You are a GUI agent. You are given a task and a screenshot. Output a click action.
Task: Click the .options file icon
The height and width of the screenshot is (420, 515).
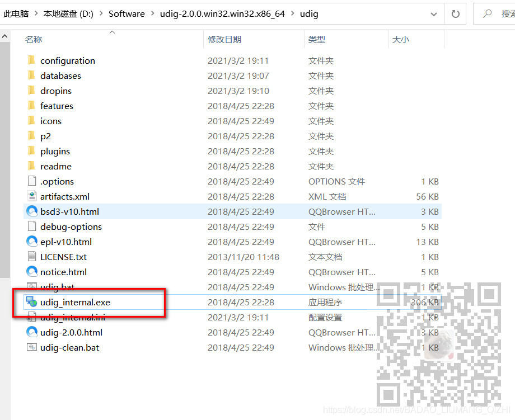(x=32, y=181)
